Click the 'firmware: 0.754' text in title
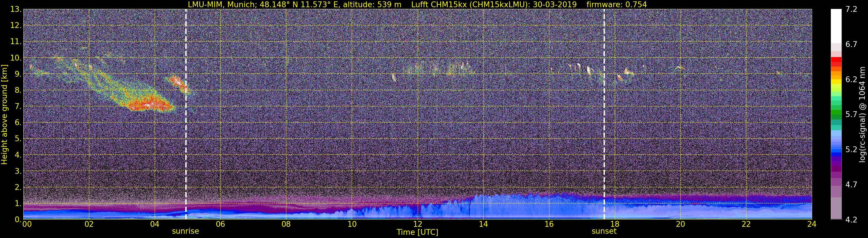868x238 pixels. [616, 4]
